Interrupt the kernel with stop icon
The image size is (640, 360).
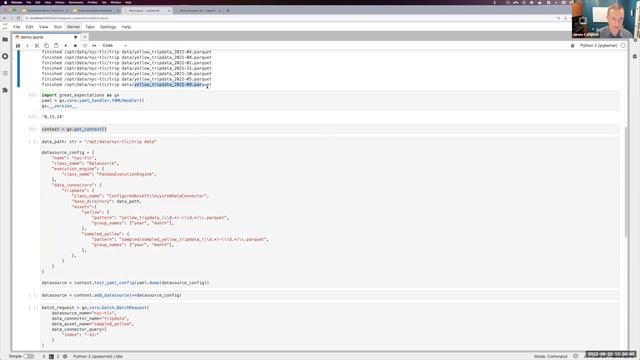coord(75,46)
